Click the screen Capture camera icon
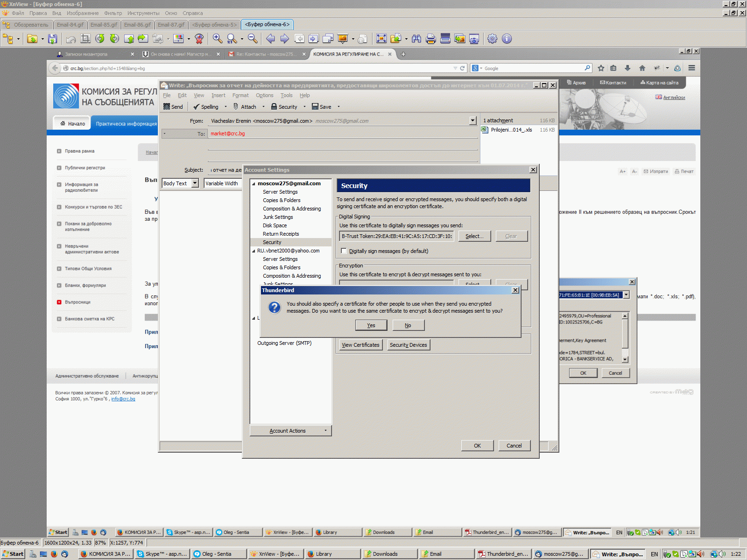Screen dimensions: 747x560 pos(474,39)
